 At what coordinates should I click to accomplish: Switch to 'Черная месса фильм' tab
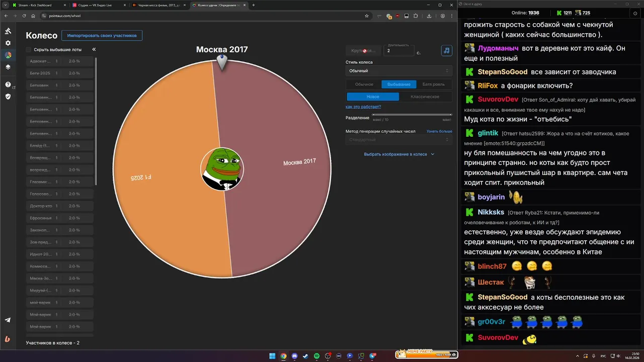pyautogui.click(x=158, y=5)
